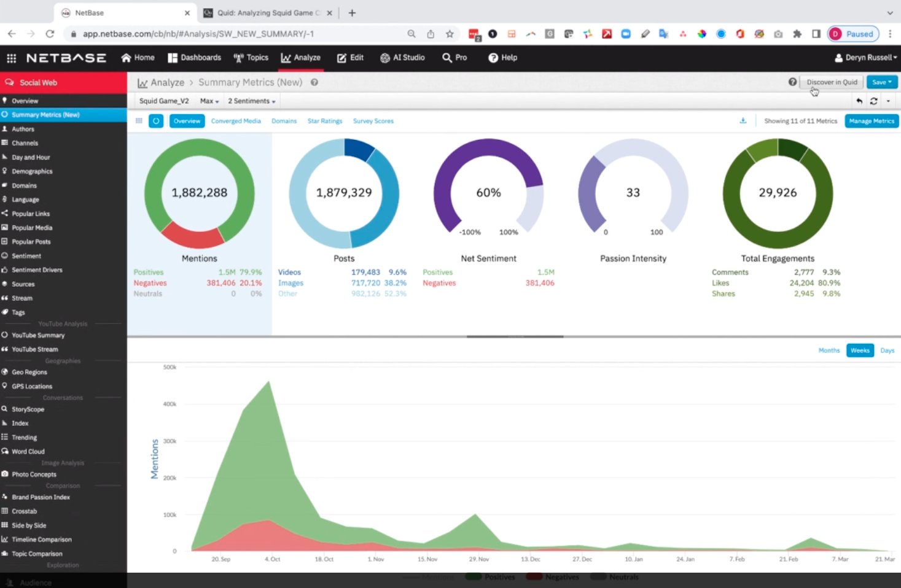
Task: Open the Word Cloud analysis view
Action: pyautogui.click(x=28, y=451)
